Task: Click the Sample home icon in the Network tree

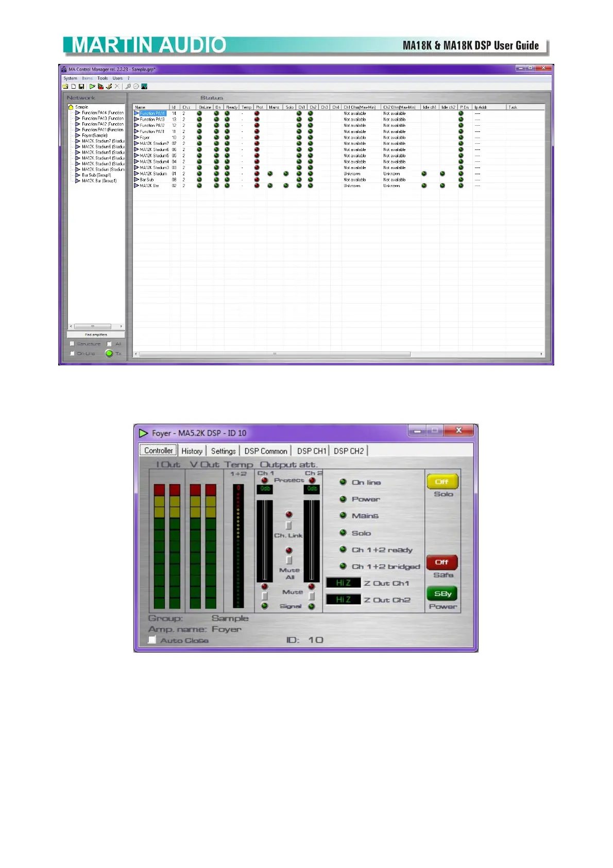Action: (71, 107)
